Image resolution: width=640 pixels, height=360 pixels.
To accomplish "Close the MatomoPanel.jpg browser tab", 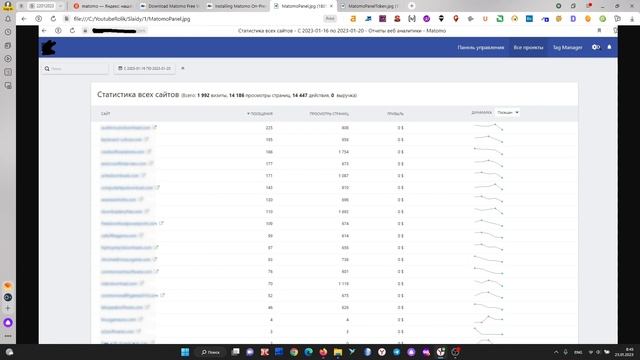I will point(331,6).
